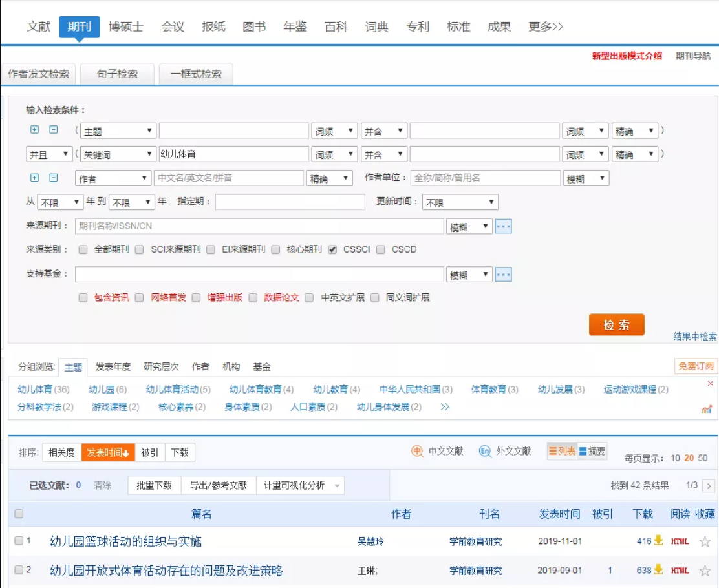719x588 pixels.
Task: Open 来源期刊 模糊 match dropdown
Action: coord(469,226)
